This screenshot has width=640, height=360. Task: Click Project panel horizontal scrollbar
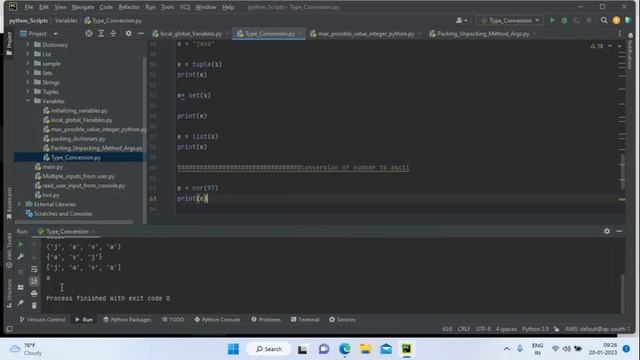73,222
